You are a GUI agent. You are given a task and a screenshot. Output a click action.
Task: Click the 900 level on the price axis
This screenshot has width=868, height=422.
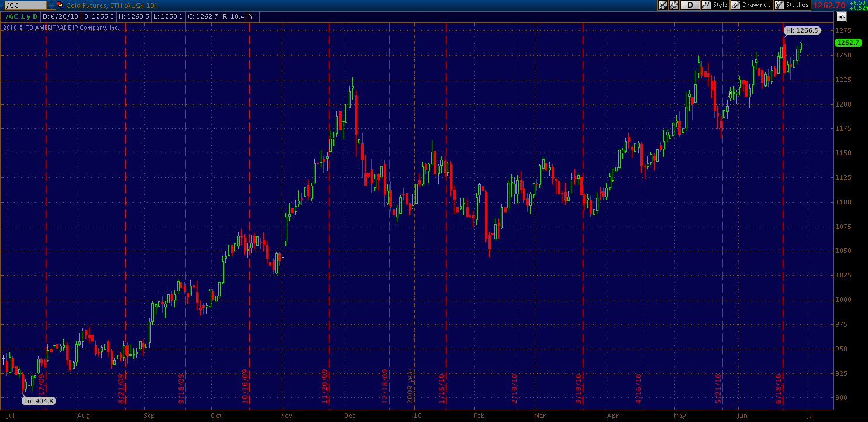coord(841,397)
